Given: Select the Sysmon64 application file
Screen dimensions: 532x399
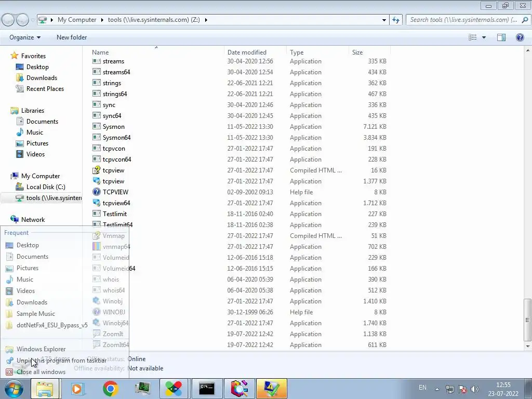Looking at the screenshot, I should click(116, 137).
